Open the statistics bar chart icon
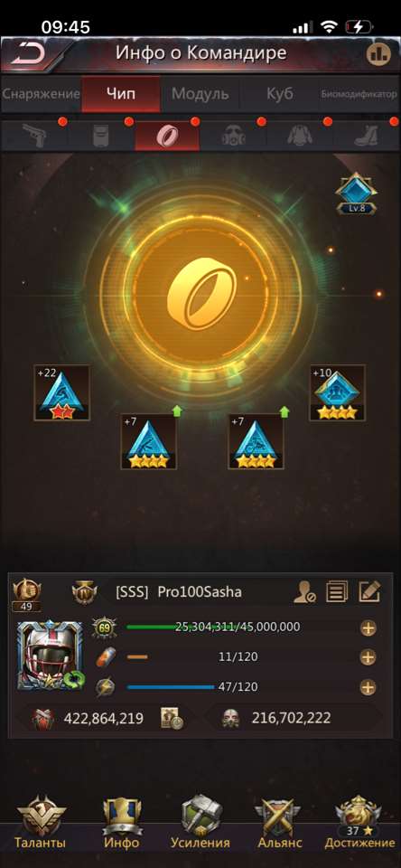The height and width of the screenshot is (868, 401). (378, 53)
